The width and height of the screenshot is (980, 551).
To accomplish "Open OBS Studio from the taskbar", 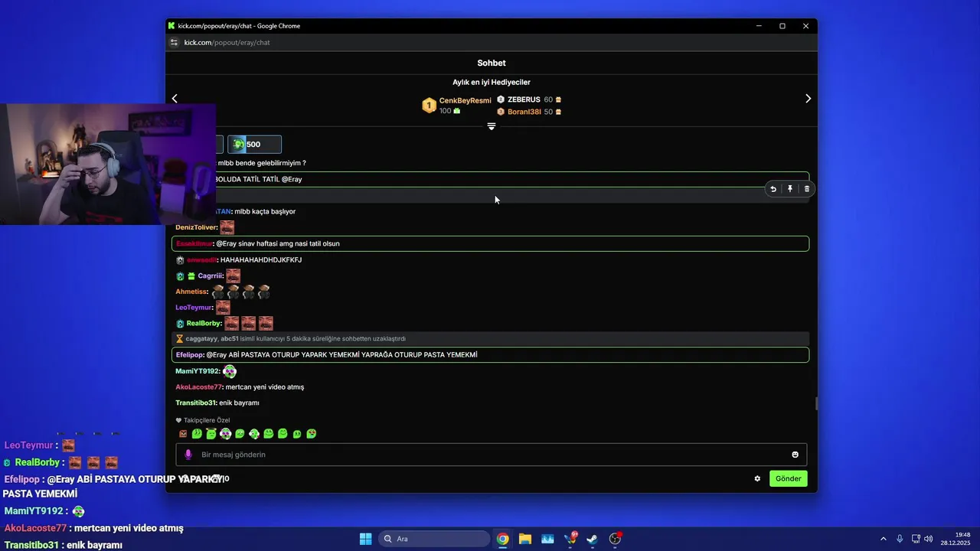I will point(615,539).
